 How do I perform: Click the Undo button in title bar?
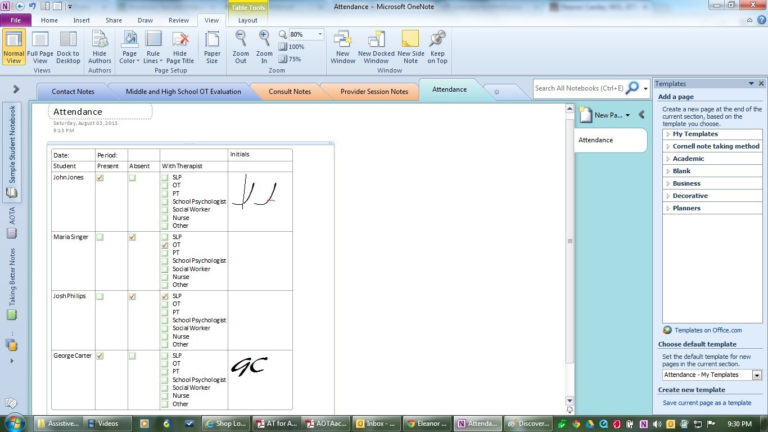click(32, 6)
